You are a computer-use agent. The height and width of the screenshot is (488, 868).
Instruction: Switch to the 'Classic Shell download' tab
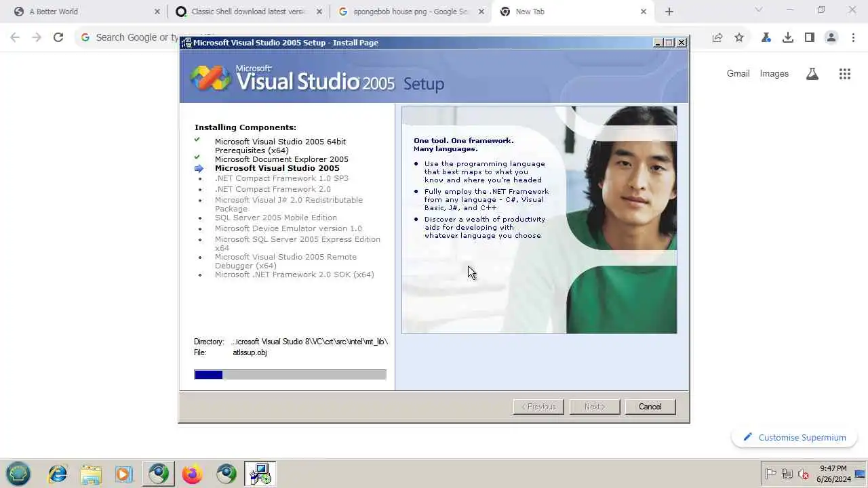248,12
